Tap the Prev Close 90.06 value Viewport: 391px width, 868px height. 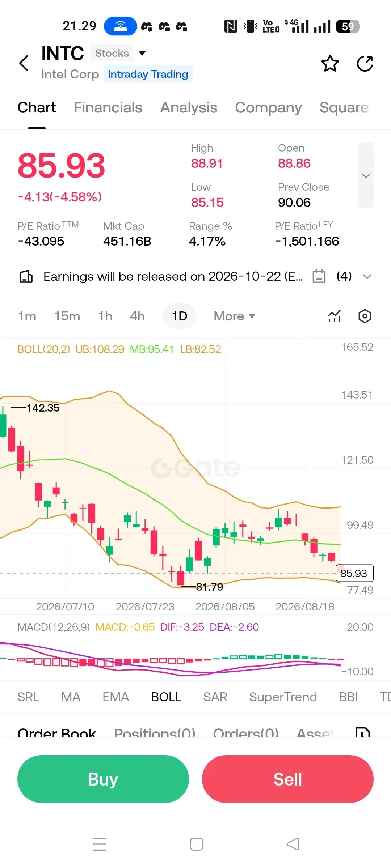click(294, 202)
